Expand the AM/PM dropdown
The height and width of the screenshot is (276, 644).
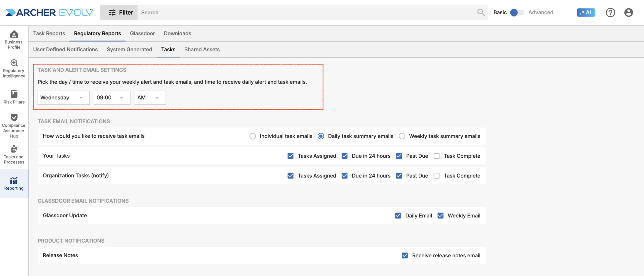click(150, 98)
